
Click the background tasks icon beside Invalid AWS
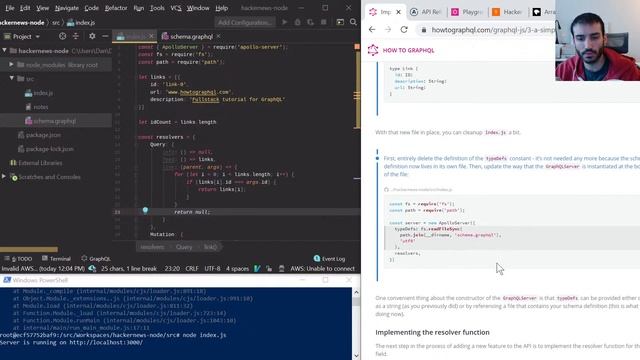coord(92,269)
